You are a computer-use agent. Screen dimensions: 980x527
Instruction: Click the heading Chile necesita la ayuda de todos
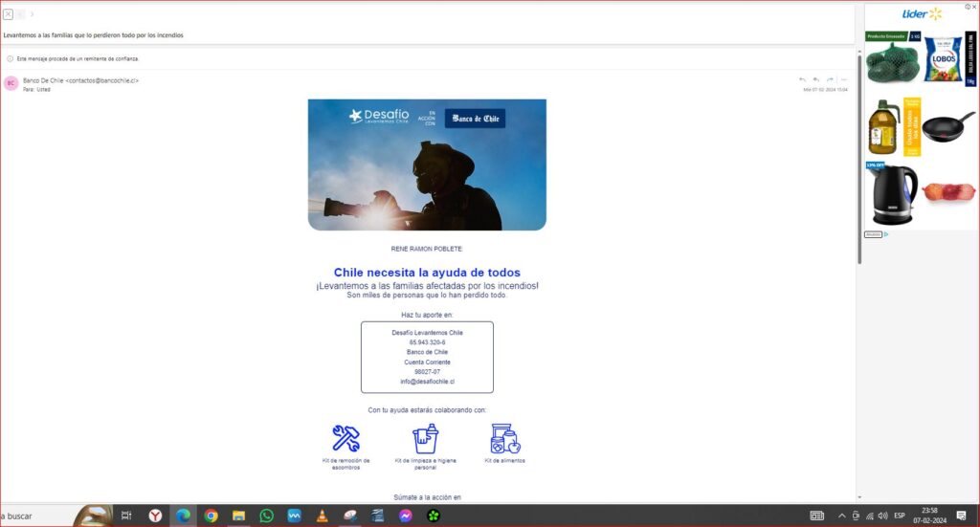(427, 273)
